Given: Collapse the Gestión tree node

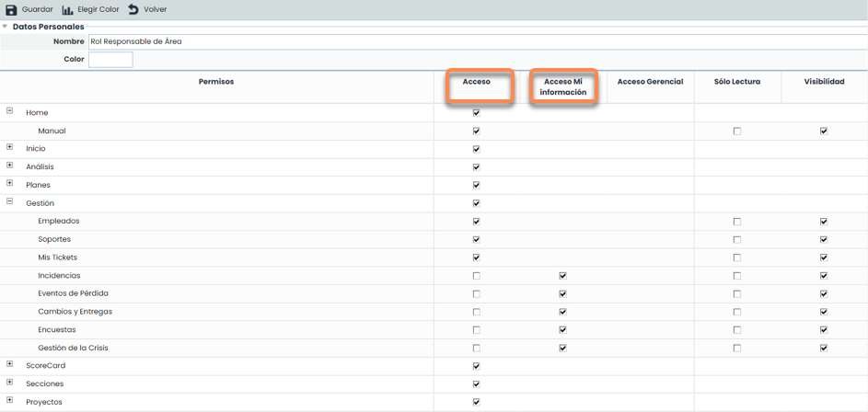Looking at the screenshot, I should click(10, 201).
